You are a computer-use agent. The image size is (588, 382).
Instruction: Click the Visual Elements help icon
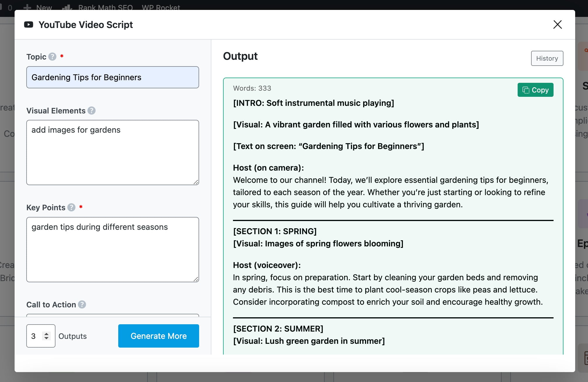point(91,111)
